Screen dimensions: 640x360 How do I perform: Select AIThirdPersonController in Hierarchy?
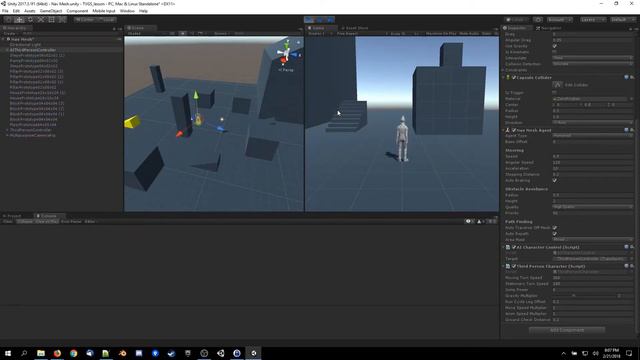point(33,50)
